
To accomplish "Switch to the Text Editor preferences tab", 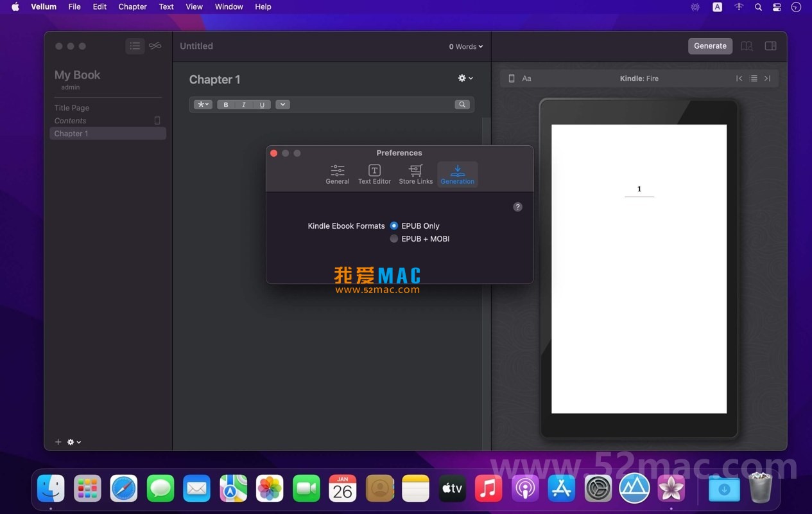I will point(374,174).
